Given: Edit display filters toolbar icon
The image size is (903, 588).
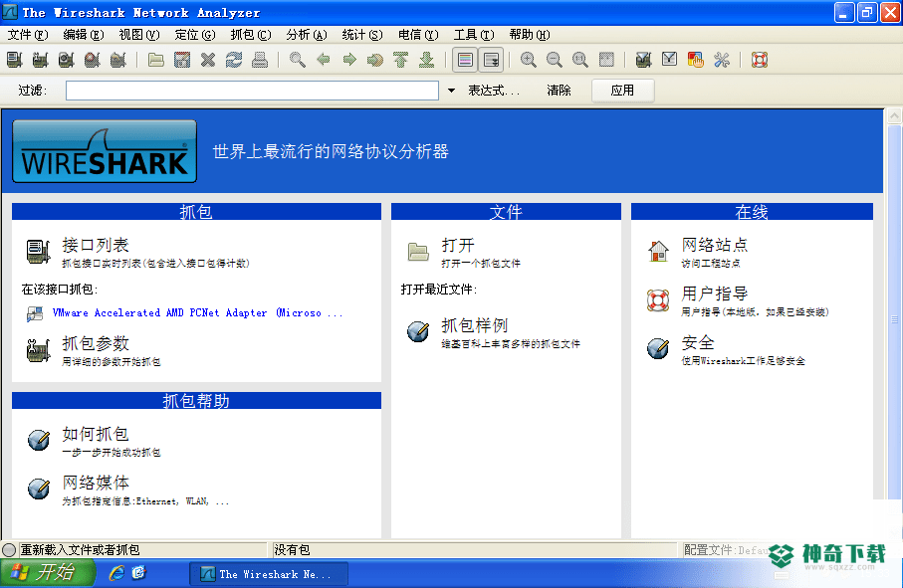Looking at the screenshot, I should 670,60.
